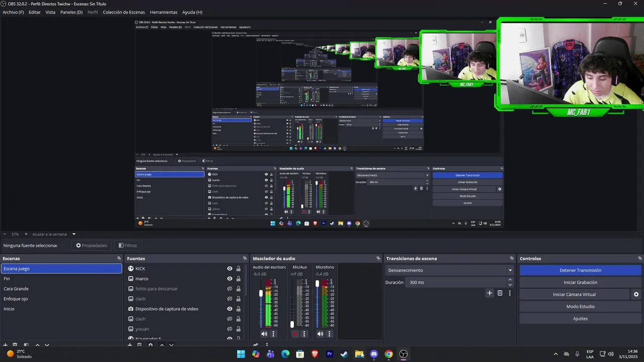Adjust the Audio del escritorio volume fader
Viewport: 644px width, 362px height.
coord(261,293)
